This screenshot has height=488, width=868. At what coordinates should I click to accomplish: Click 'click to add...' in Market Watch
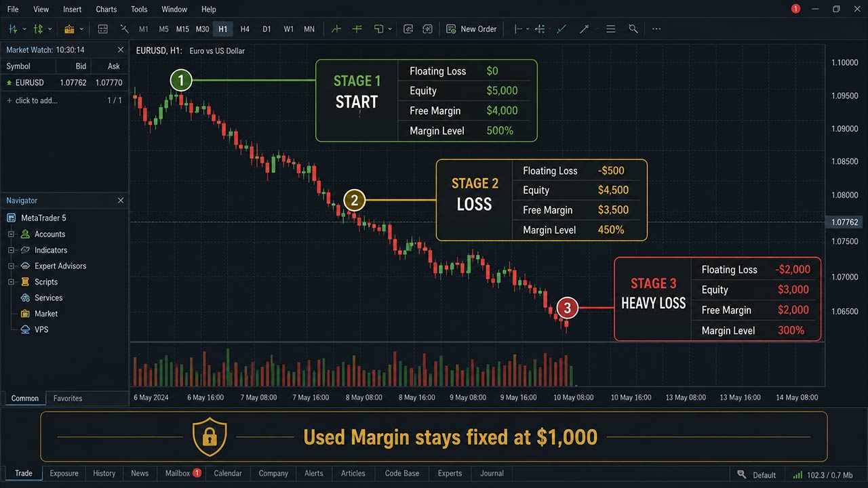pyautogui.click(x=36, y=100)
